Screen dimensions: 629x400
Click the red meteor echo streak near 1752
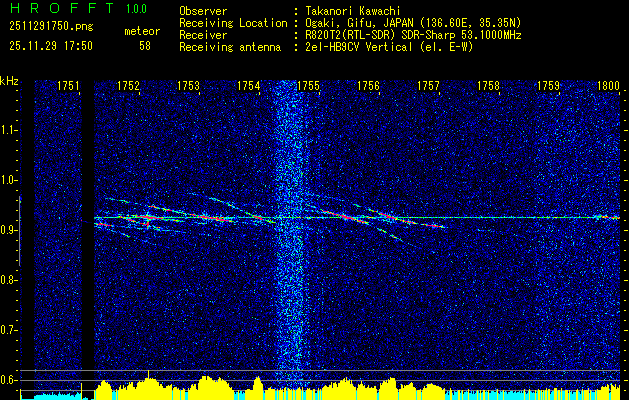(146, 217)
